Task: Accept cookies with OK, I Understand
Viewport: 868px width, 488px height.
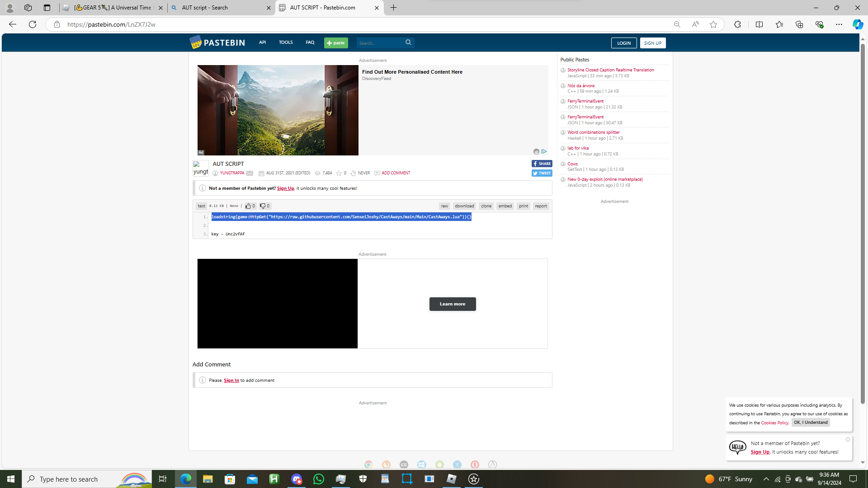Action: coord(811,422)
